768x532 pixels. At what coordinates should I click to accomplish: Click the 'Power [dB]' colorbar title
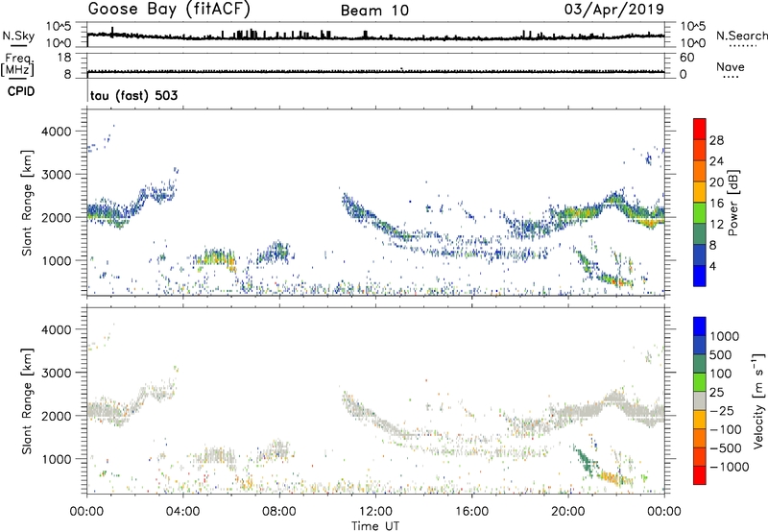(x=733, y=203)
